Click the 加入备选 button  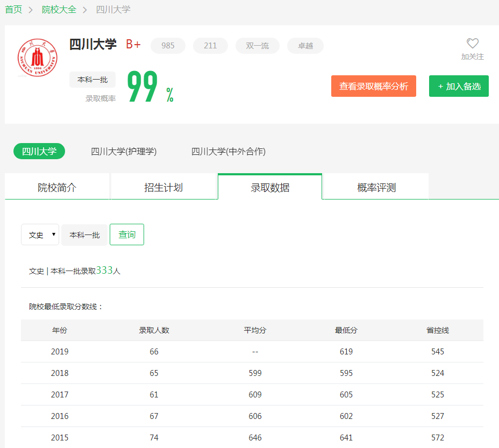(x=459, y=86)
